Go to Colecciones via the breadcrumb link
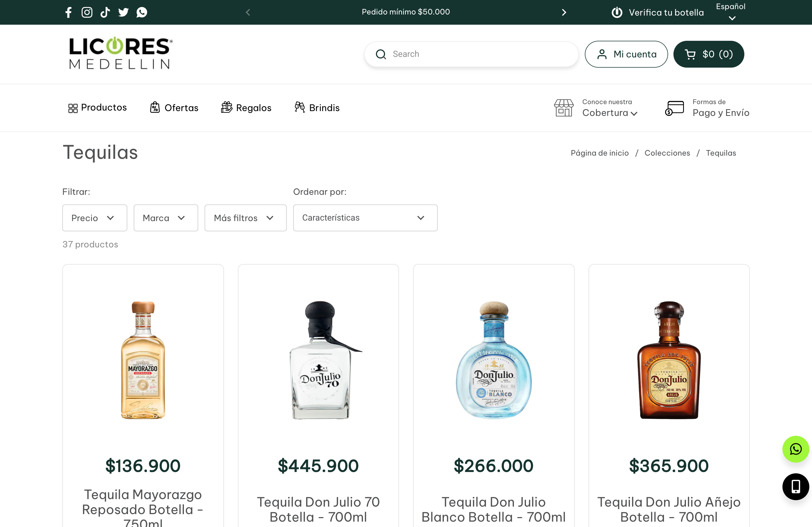 (667, 153)
